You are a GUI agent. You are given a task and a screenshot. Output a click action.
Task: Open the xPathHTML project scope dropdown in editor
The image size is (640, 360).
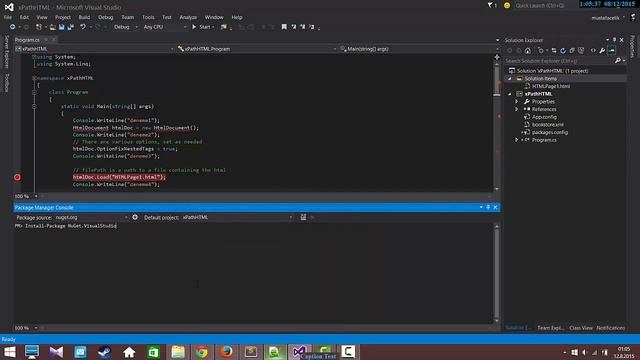(x=94, y=49)
